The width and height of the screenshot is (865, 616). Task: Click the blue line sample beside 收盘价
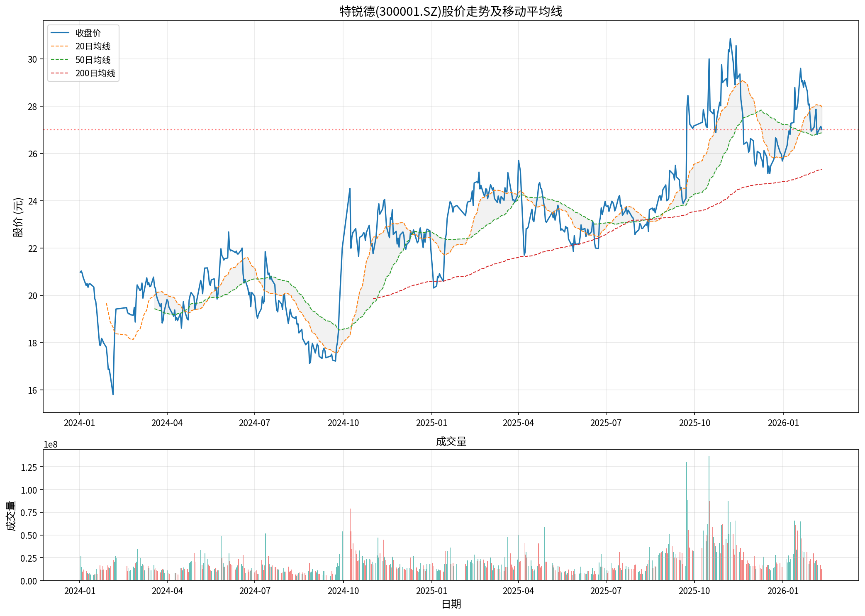60,33
